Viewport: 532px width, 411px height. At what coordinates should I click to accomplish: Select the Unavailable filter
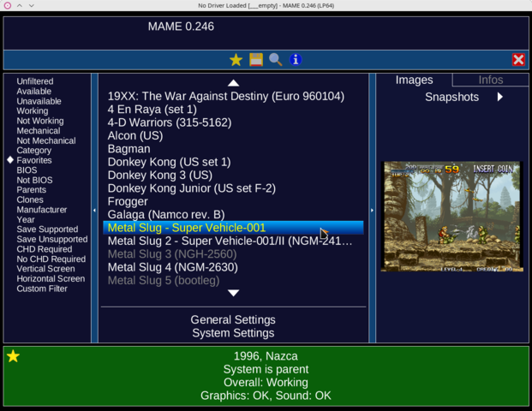click(39, 101)
